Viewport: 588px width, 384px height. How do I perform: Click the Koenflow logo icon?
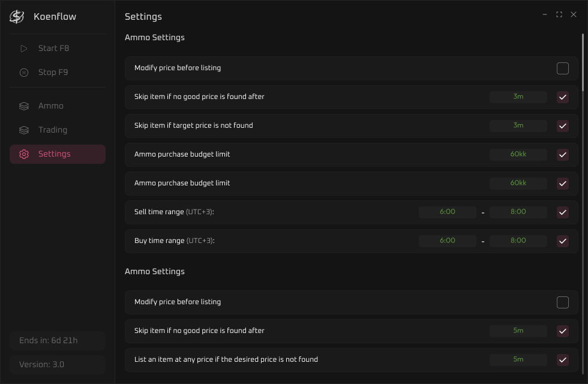tap(17, 17)
